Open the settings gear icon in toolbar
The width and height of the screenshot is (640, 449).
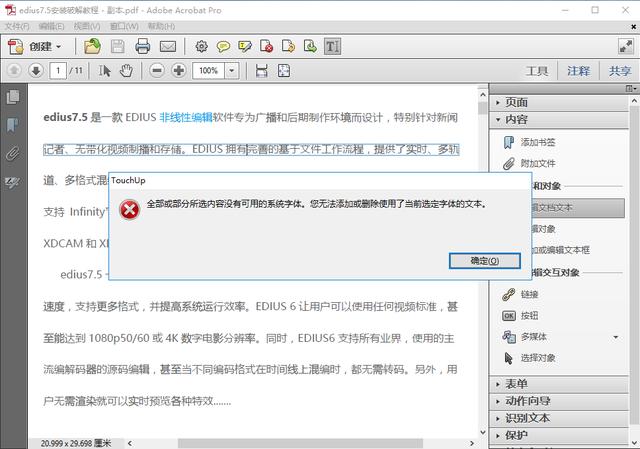click(x=201, y=47)
